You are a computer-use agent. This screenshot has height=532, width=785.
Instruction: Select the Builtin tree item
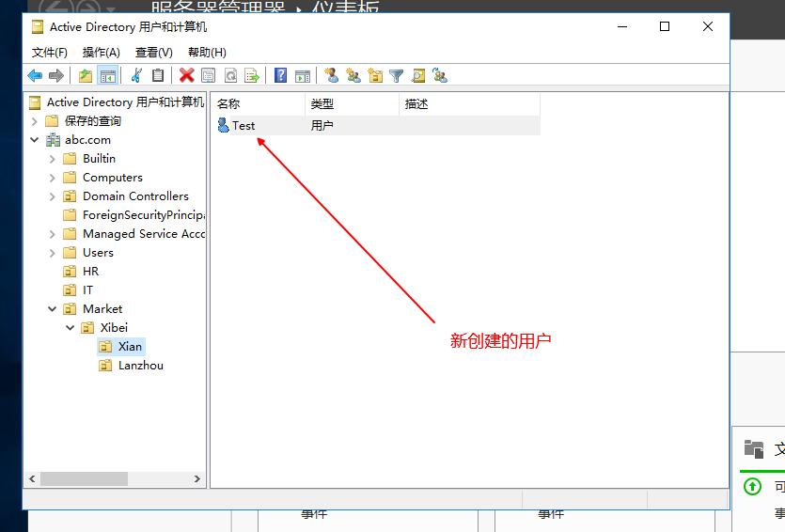point(99,159)
